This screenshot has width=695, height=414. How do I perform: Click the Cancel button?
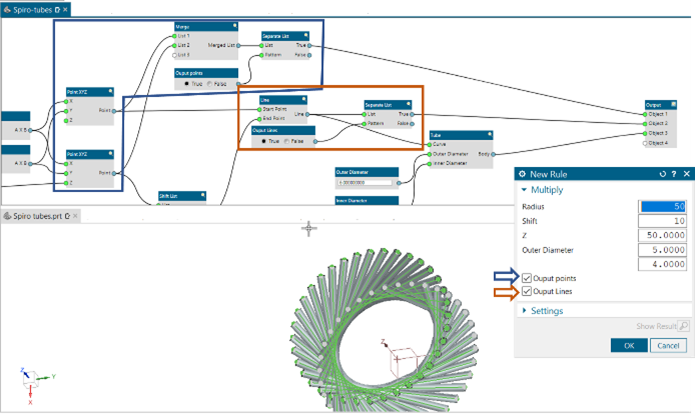click(x=669, y=345)
